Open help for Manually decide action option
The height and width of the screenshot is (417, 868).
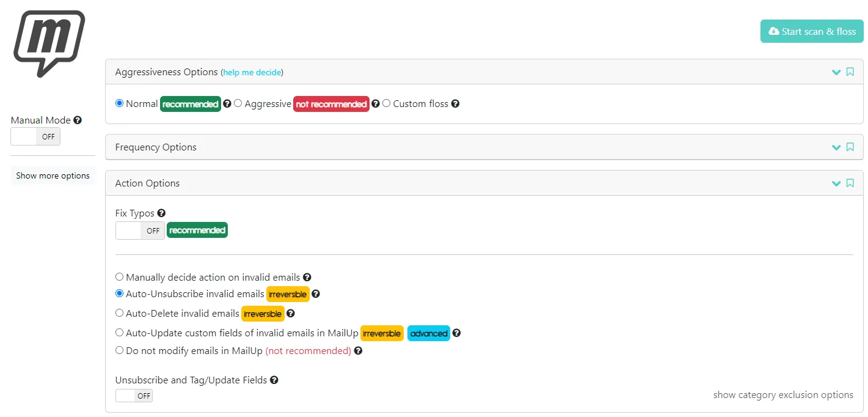click(x=307, y=277)
